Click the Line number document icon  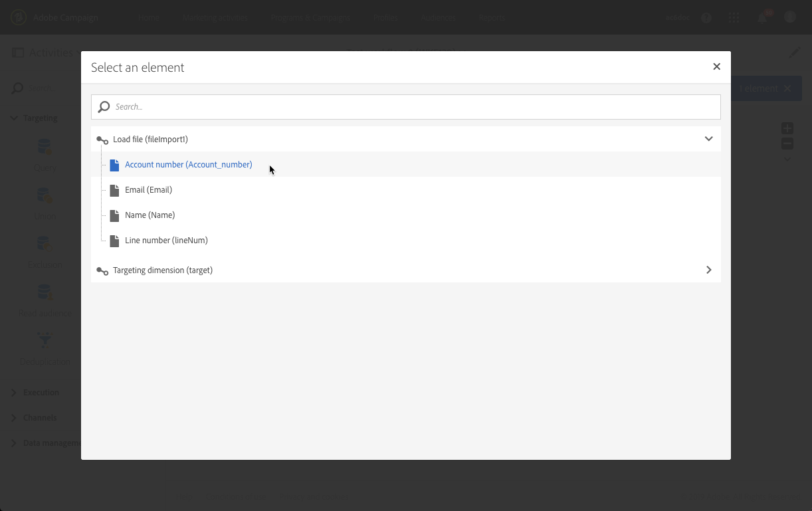(114, 241)
